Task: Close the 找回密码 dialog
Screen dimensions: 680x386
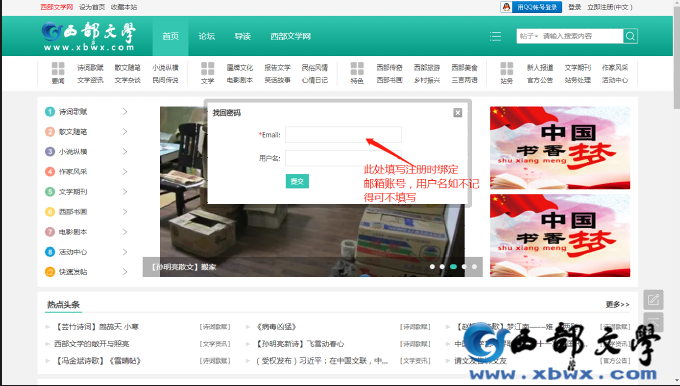Action: tap(458, 113)
